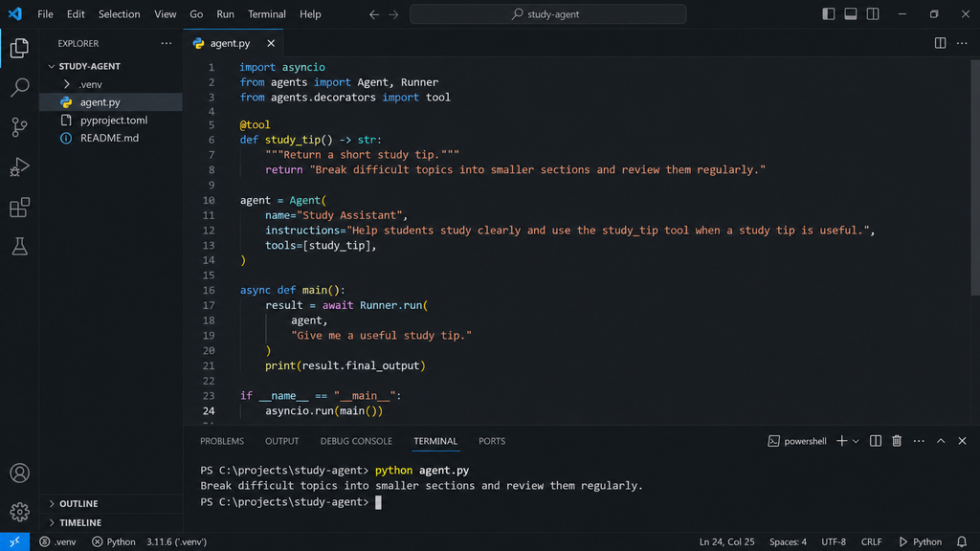Click the remote window indicator in status bar
Image resolution: width=980 pixels, height=551 pixels.
[x=14, y=541]
